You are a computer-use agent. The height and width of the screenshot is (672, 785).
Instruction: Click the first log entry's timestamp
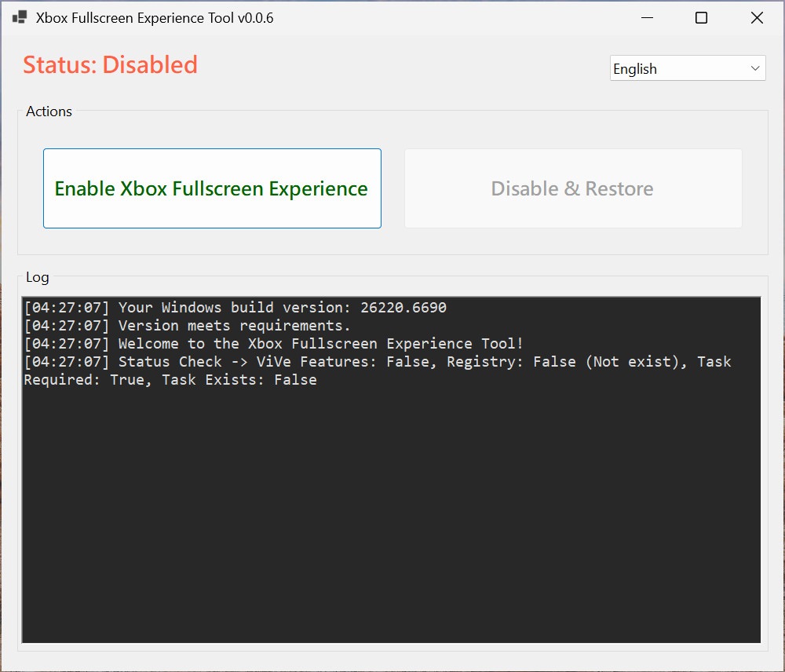(67, 308)
